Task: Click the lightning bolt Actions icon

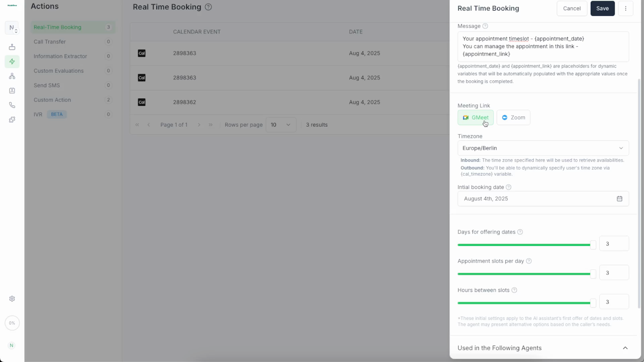Action: tap(12, 62)
